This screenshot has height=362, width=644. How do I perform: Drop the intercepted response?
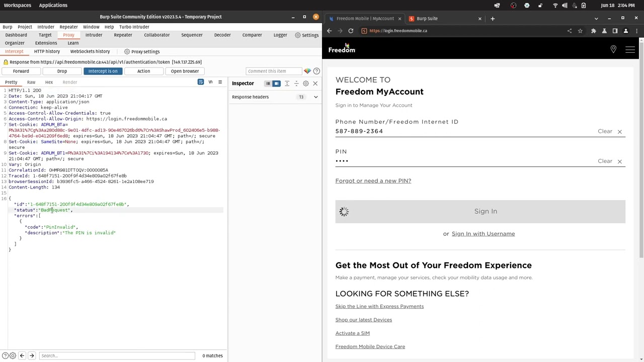[62, 71]
